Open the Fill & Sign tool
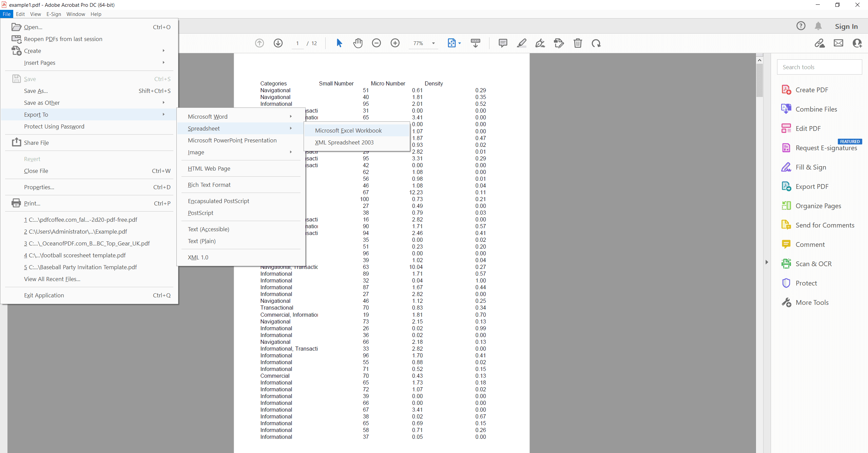 tap(810, 167)
